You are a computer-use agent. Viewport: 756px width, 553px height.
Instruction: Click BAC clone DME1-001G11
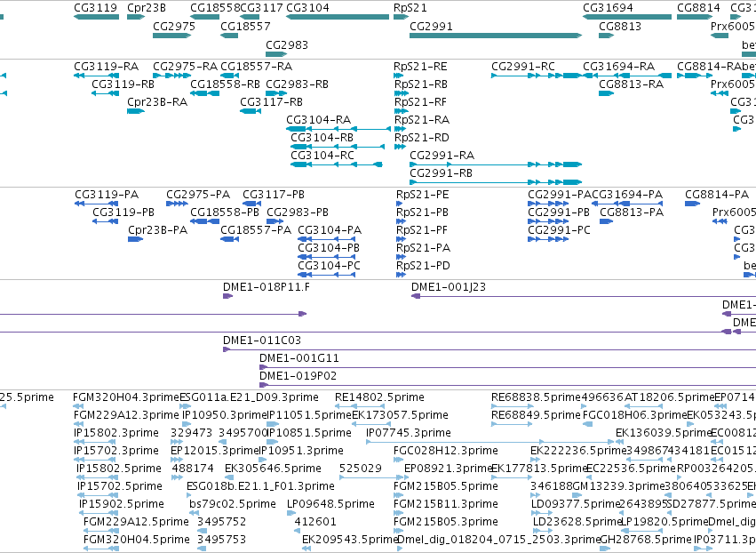507,368
